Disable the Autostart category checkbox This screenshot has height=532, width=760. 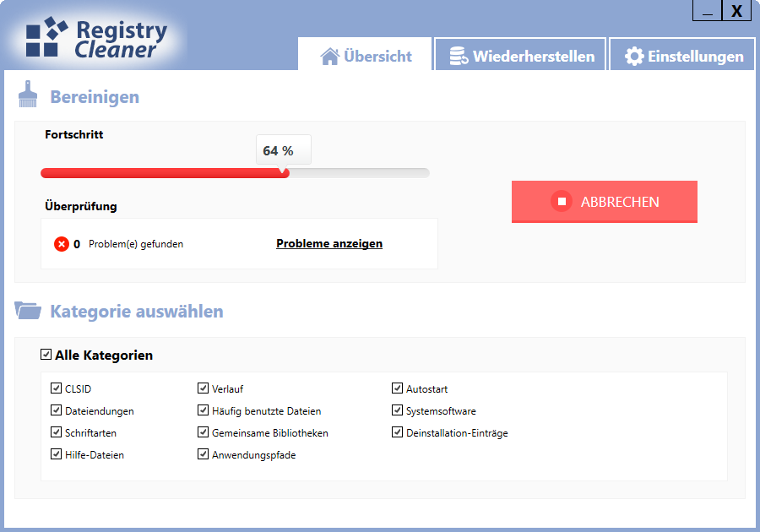pyautogui.click(x=398, y=388)
